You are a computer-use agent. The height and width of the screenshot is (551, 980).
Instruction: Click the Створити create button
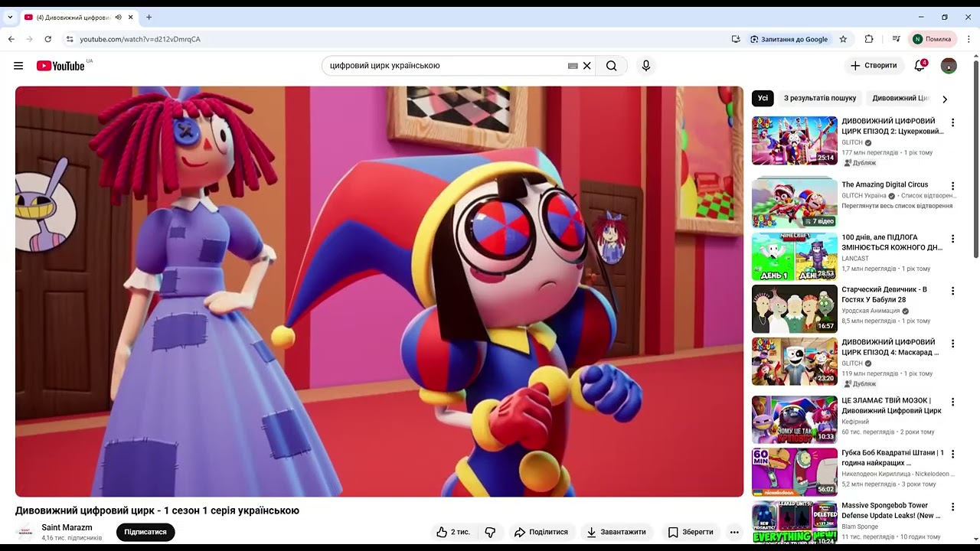click(874, 66)
